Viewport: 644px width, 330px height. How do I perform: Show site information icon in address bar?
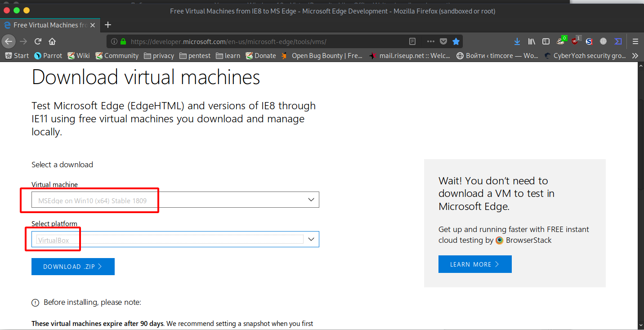(x=114, y=41)
